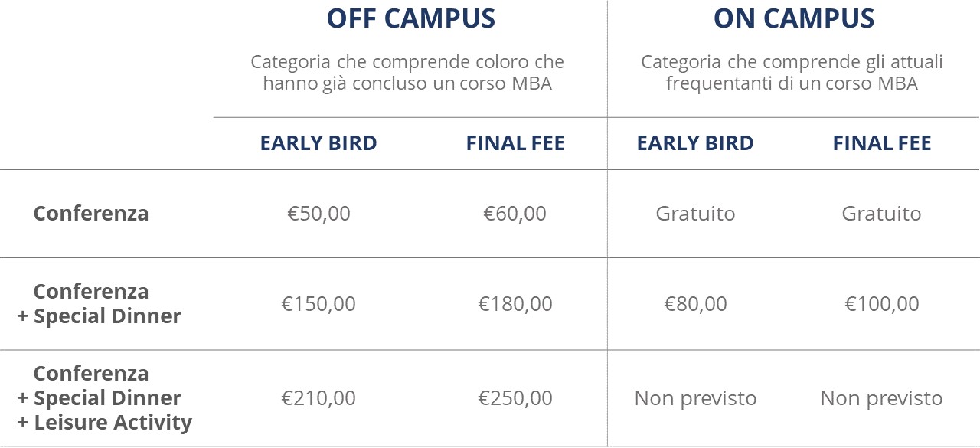
Task: Click the Conferenza + Special Dinner row label
Action: pyautogui.click(x=100, y=303)
